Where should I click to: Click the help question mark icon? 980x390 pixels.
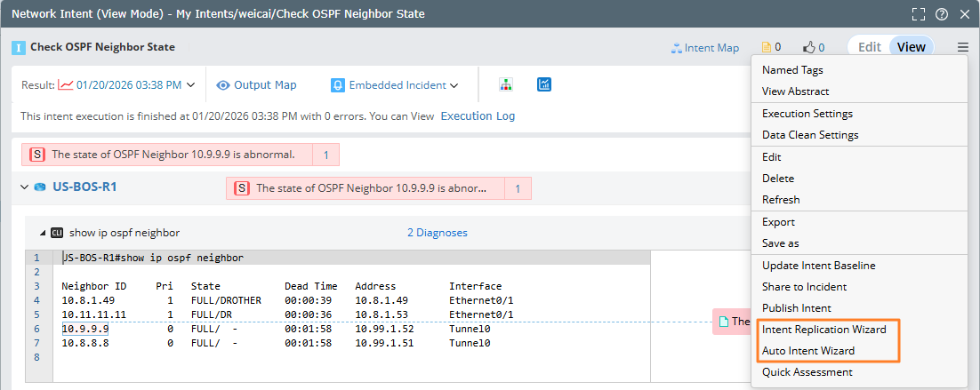coord(941,14)
